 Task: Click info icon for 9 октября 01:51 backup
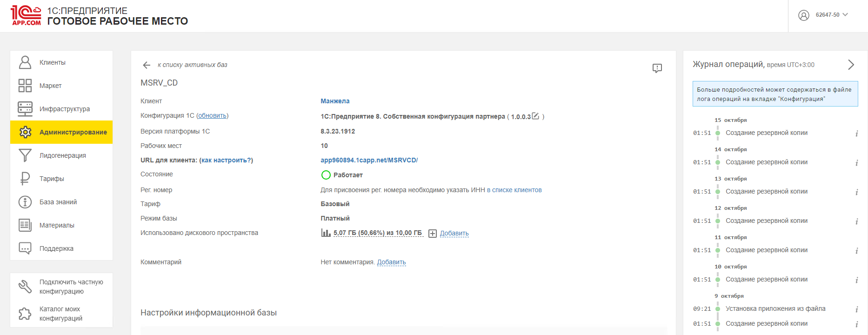coord(856,324)
